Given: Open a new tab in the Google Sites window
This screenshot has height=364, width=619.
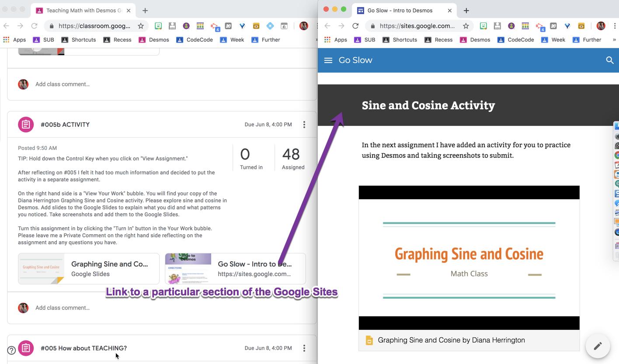Looking at the screenshot, I should [466, 10].
